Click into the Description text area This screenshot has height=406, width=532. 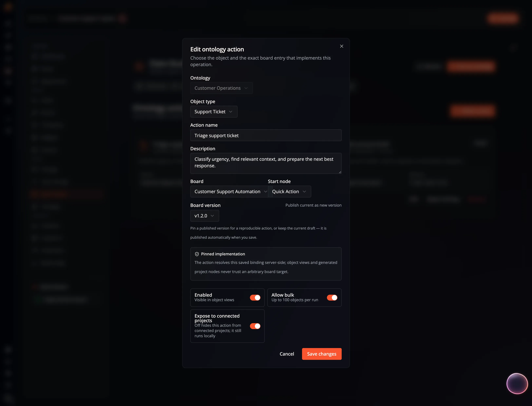[x=266, y=163]
